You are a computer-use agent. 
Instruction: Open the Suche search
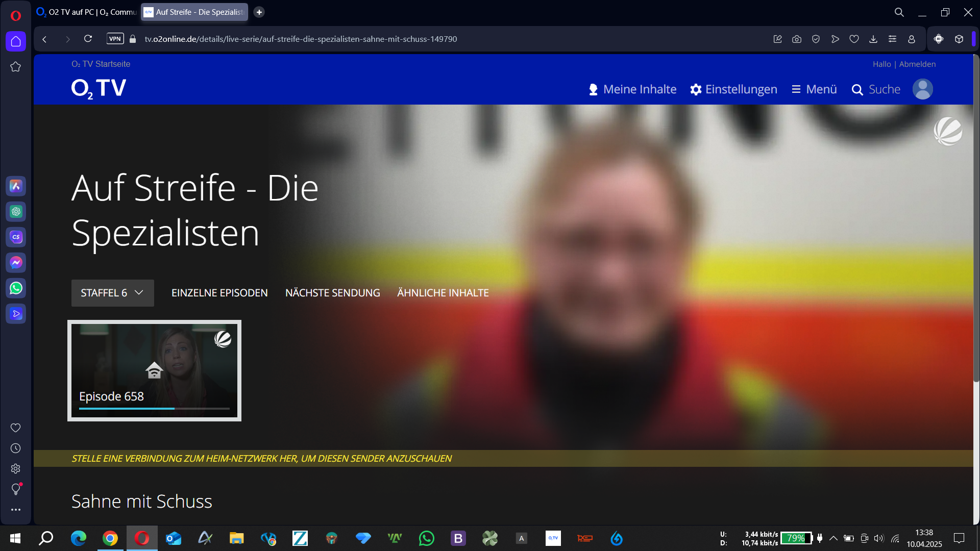tap(876, 89)
